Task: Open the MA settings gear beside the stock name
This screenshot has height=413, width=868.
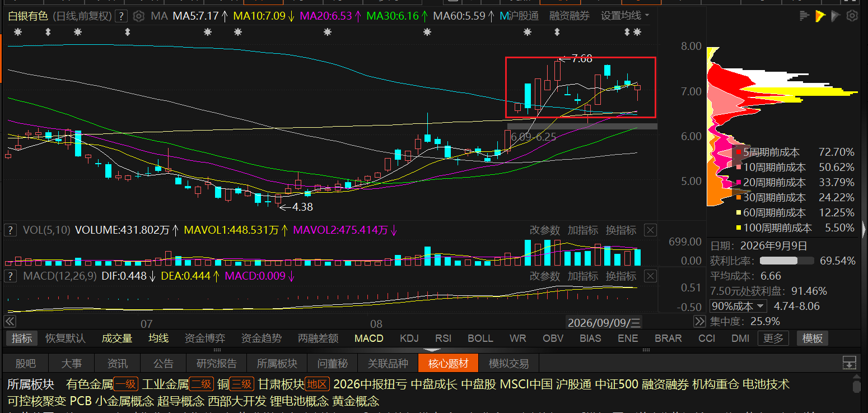Action: (139, 16)
